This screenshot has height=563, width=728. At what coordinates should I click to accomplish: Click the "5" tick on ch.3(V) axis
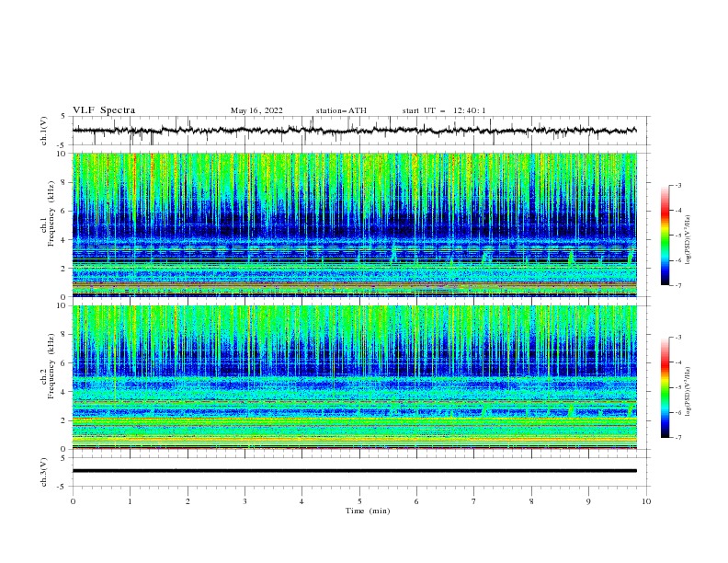(x=63, y=458)
